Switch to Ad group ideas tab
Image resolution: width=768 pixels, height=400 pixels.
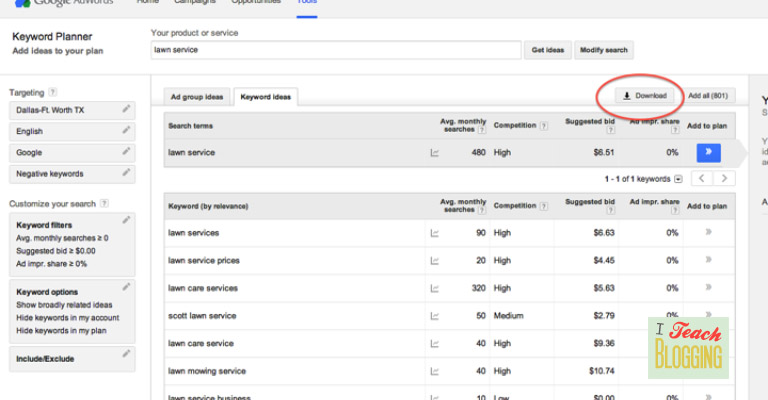tap(197, 97)
